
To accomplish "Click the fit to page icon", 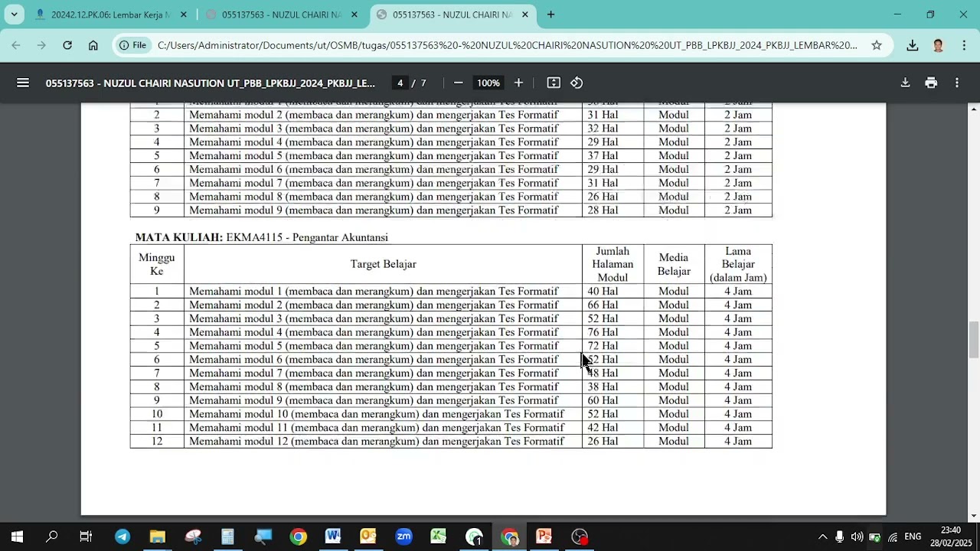I will [x=554, y=83].
